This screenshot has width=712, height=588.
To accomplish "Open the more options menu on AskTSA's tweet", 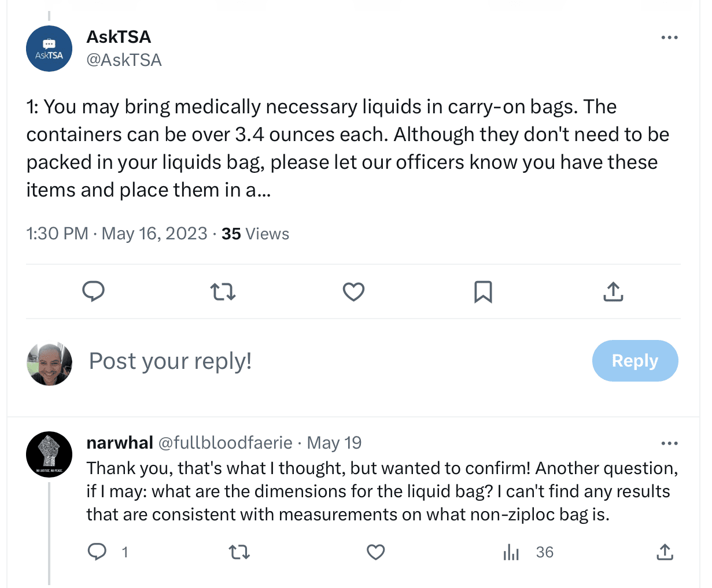I will pos(669,37).
